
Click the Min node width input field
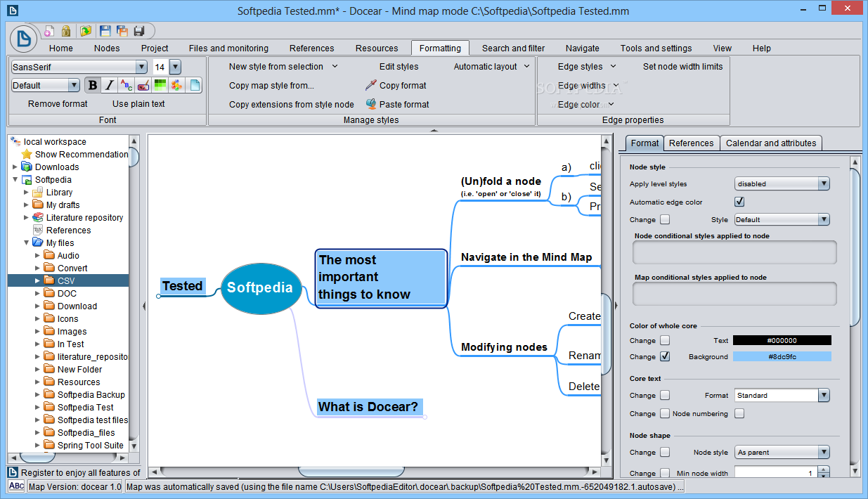(775, 473)
